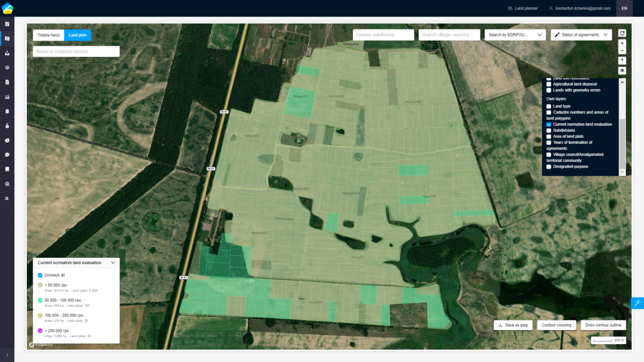Toggle > 200 000 грн legend checkbox

[x=40, y=331]
